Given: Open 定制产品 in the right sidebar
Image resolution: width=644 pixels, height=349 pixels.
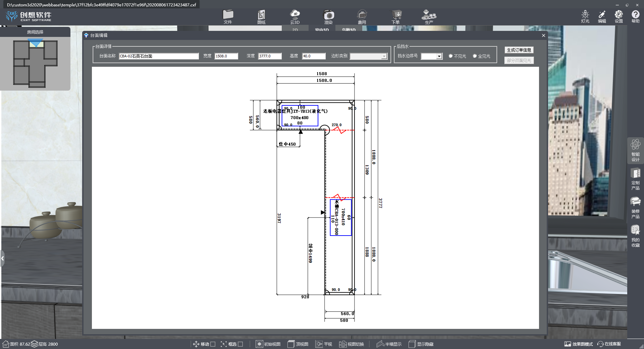Looking at the screenshot, I should (x=635, y=179).
